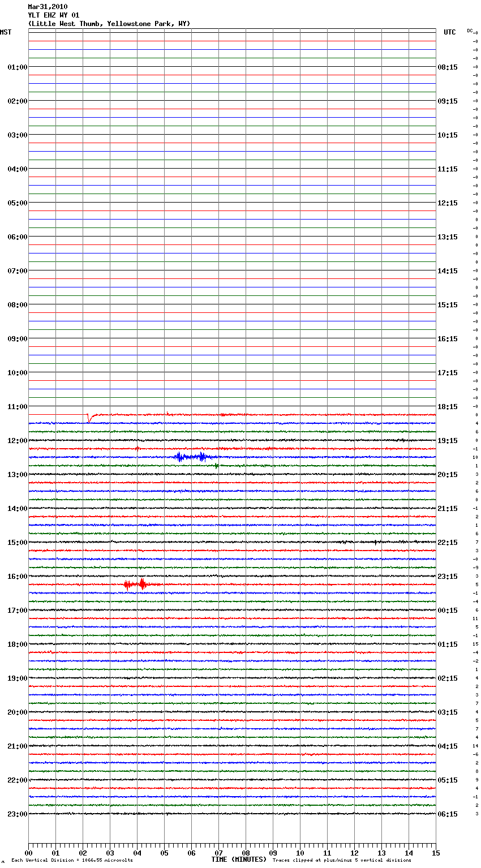Screen dimensions: 481x868
Task: Click minute label 15 on bottom axis
Action: pyautogui.click(x=436, y=853)
